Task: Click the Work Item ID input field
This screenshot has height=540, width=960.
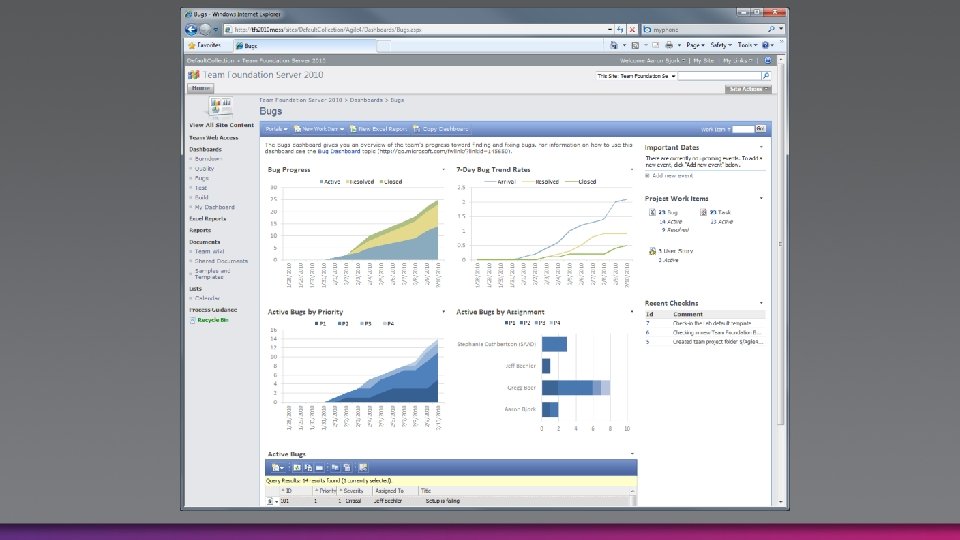Action: tap(743, 129)
